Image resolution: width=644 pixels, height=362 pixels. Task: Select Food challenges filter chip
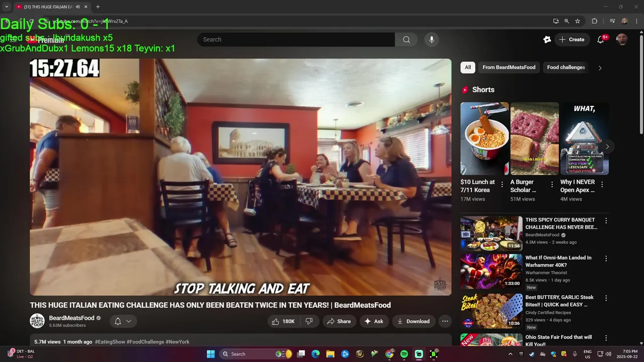point(566,67)
